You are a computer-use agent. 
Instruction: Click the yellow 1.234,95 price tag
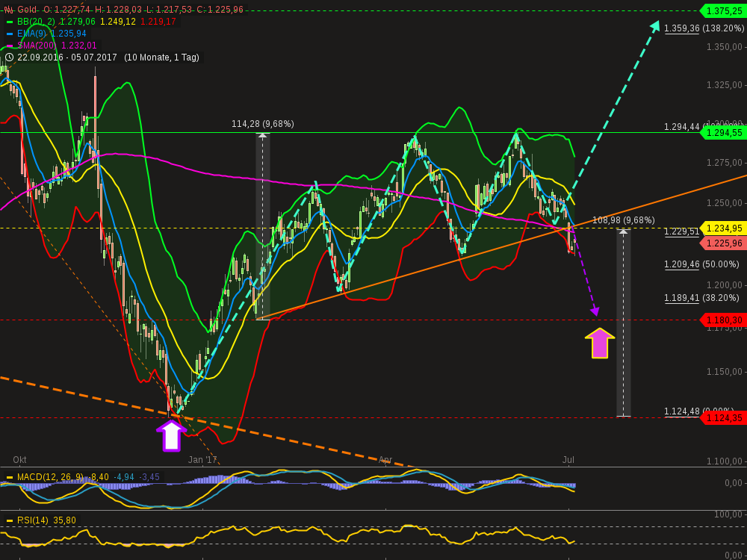[x=724, y=228]
